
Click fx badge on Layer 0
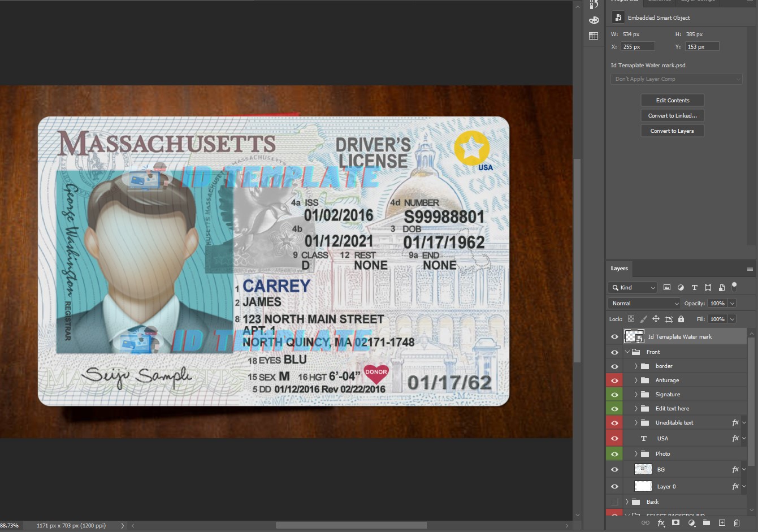click(735, 486)
